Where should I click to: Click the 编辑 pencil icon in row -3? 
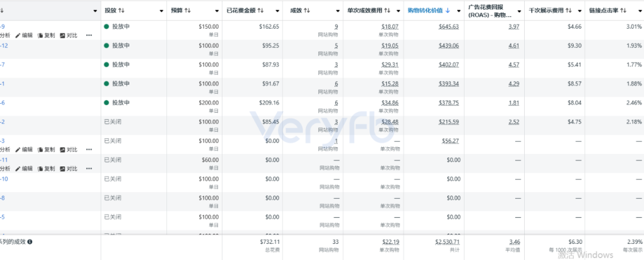click(18, 150)
